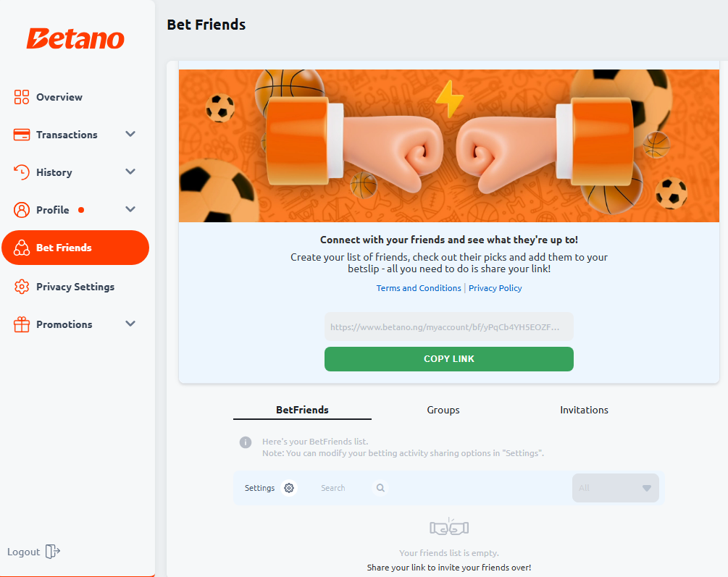Click the Profile user icon

click(x=21, y=210)
